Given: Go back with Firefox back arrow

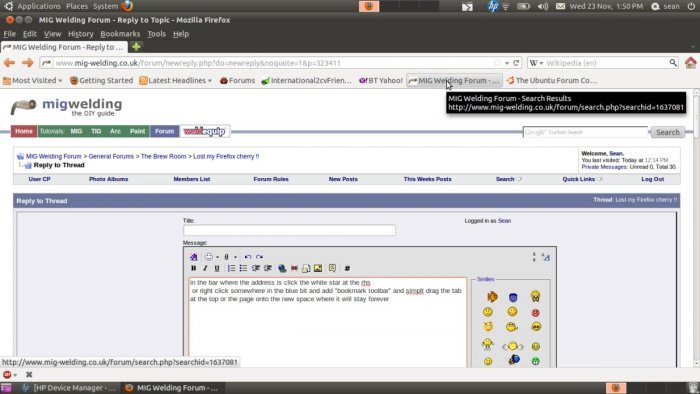Looking at the screenshot, I should (x=9, y=63).
